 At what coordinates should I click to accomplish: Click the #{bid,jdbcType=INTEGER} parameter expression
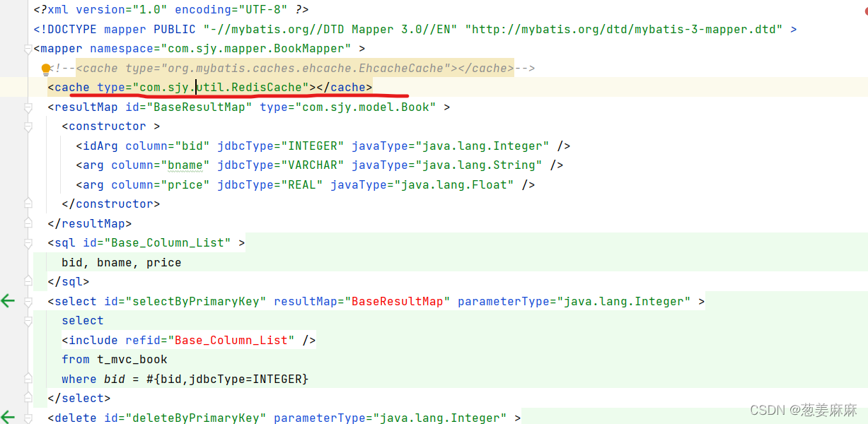(x=228, y=379)
